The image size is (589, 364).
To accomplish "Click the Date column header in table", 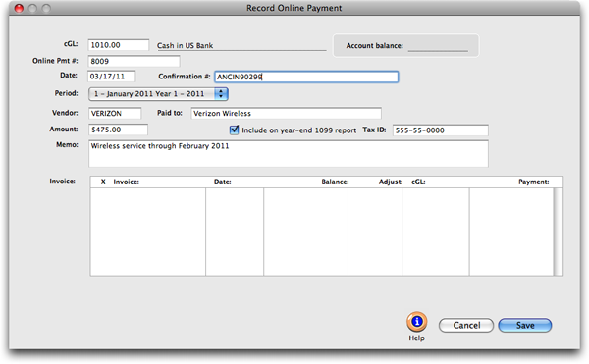I will pyautogui.click(x=223, y=182).
